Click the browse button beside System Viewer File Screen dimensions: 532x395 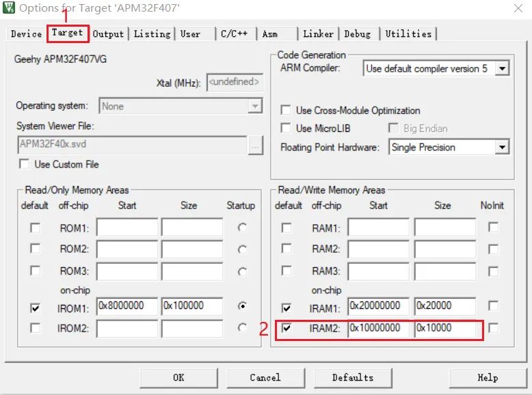[256, 145]
